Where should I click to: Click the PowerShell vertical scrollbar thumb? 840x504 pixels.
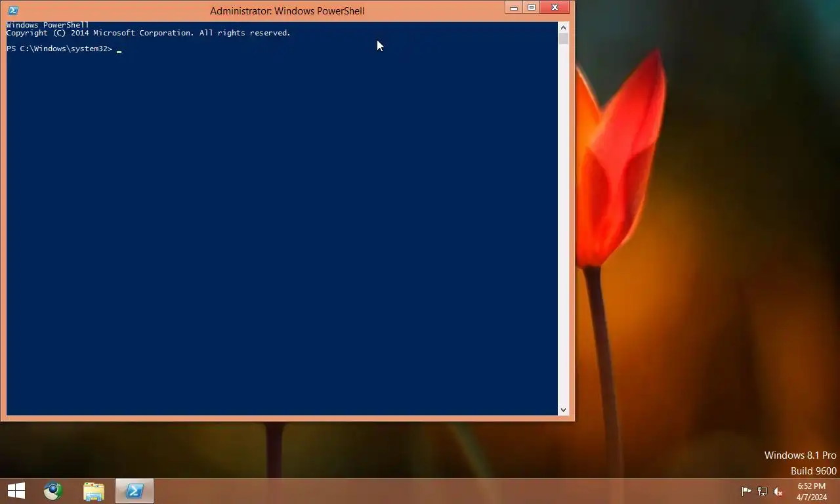click(563, 39)
